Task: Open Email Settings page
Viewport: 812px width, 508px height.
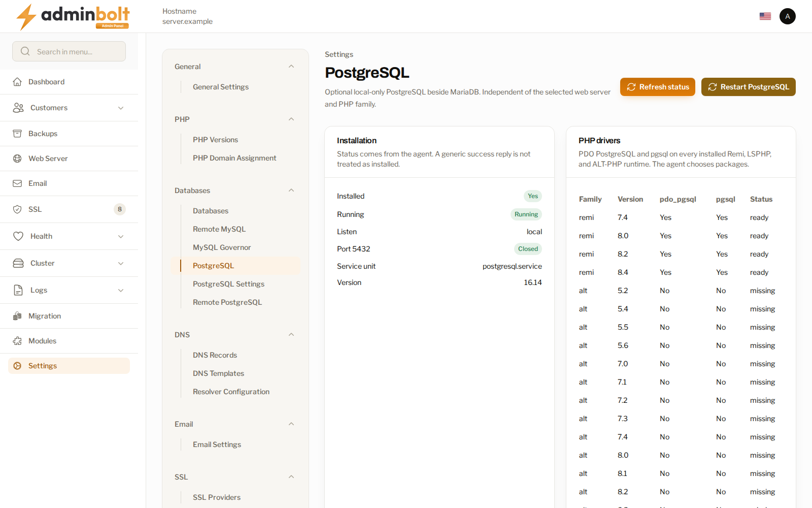Action: coord(217,444)
